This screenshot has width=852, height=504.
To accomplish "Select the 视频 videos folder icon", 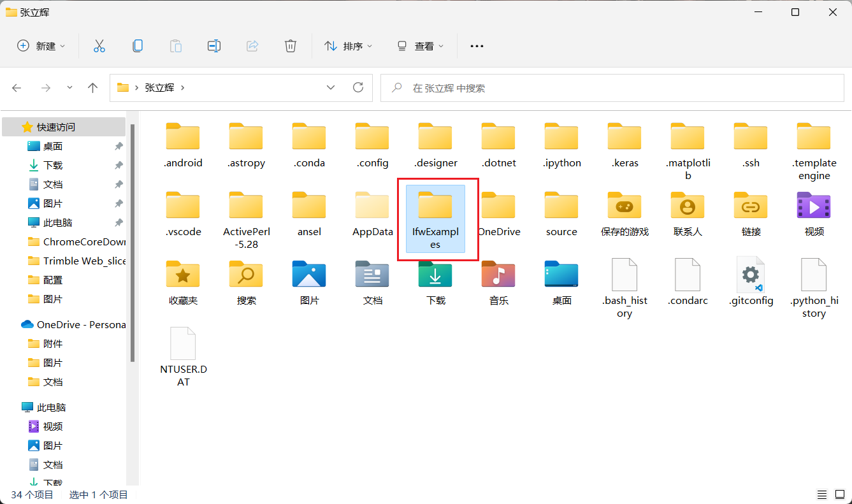I will click(814, 213).
